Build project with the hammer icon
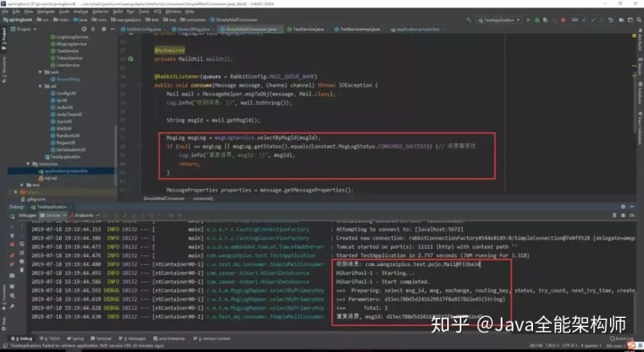 click(x=469, y=20)
